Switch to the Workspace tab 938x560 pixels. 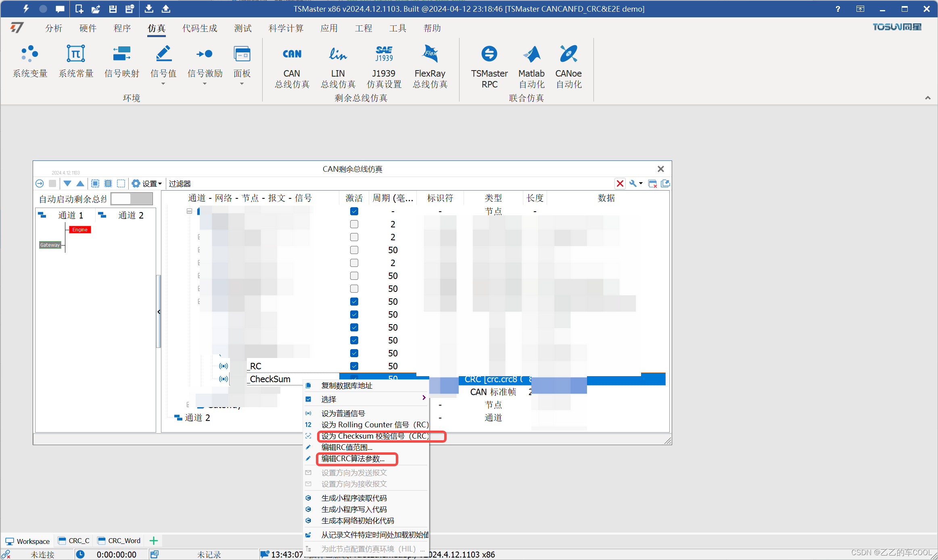click(x=27, y=541)
